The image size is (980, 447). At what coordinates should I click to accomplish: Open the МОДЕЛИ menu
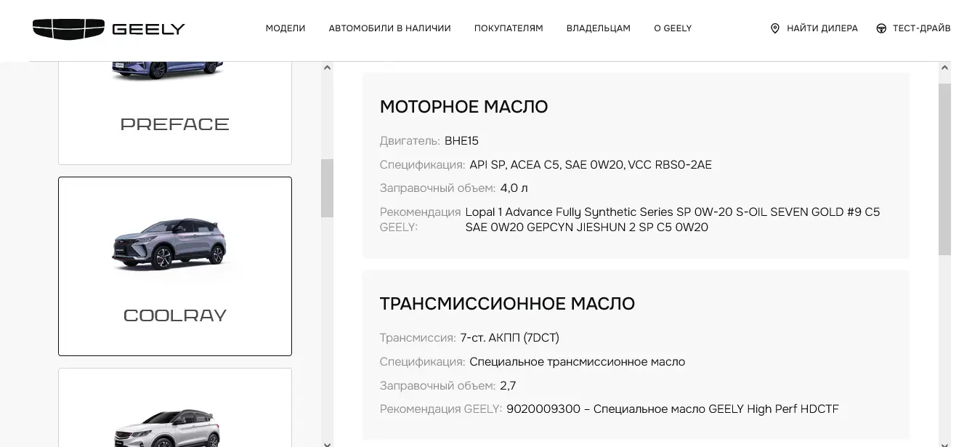click(x=286, y=28)
